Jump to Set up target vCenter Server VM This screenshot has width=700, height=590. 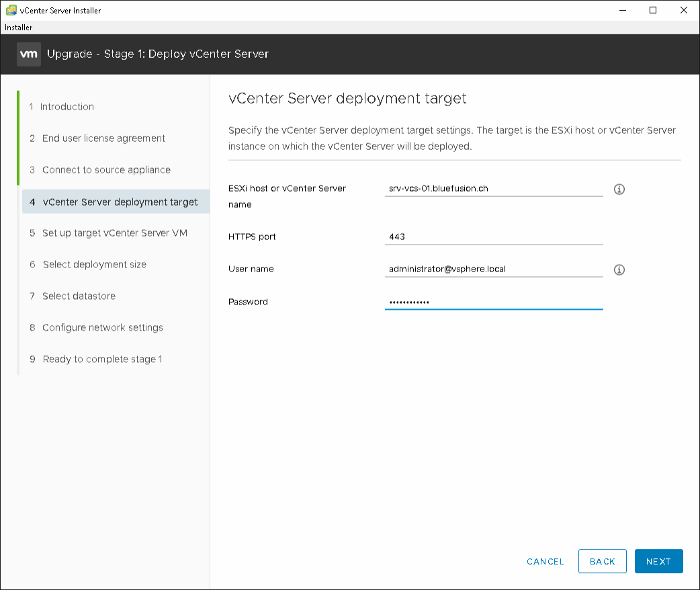pyautogui.click(x=114, y=233)
